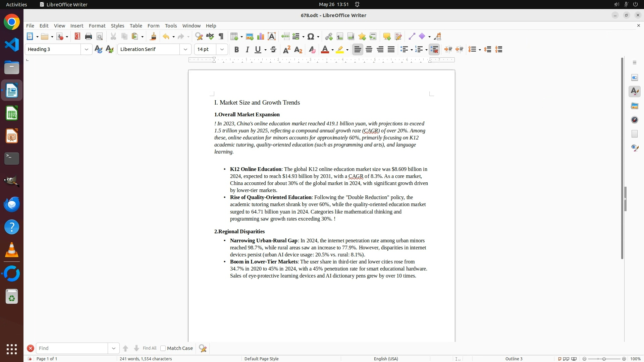Open the Navigator sidebar panel icon
644x362 pixels.
point(634,120)
